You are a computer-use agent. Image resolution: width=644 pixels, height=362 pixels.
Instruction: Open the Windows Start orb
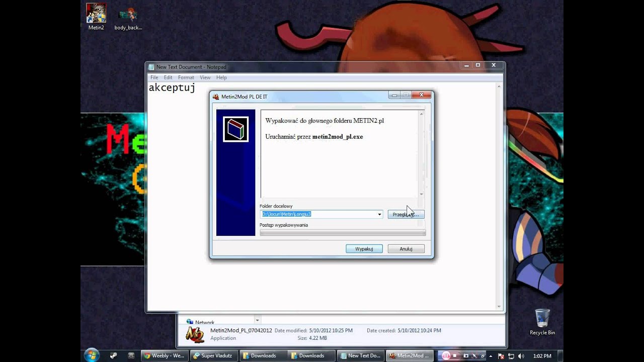click(x=92, y=355)
